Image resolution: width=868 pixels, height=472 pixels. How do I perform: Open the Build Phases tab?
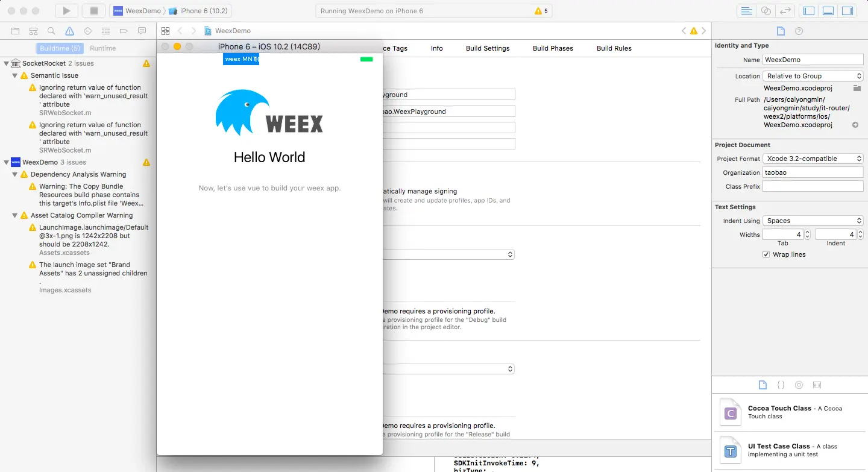tap(553, 48)
